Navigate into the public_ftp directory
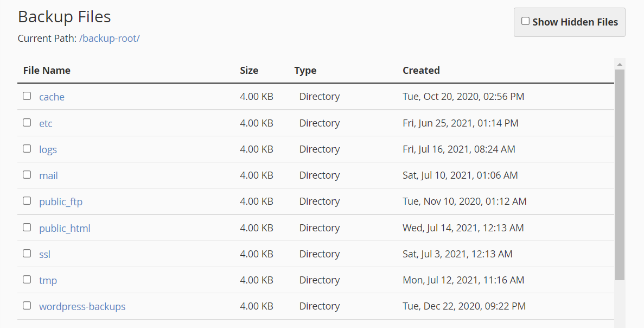The width and height of the screenshot is (644, 328). pos(61,202)
